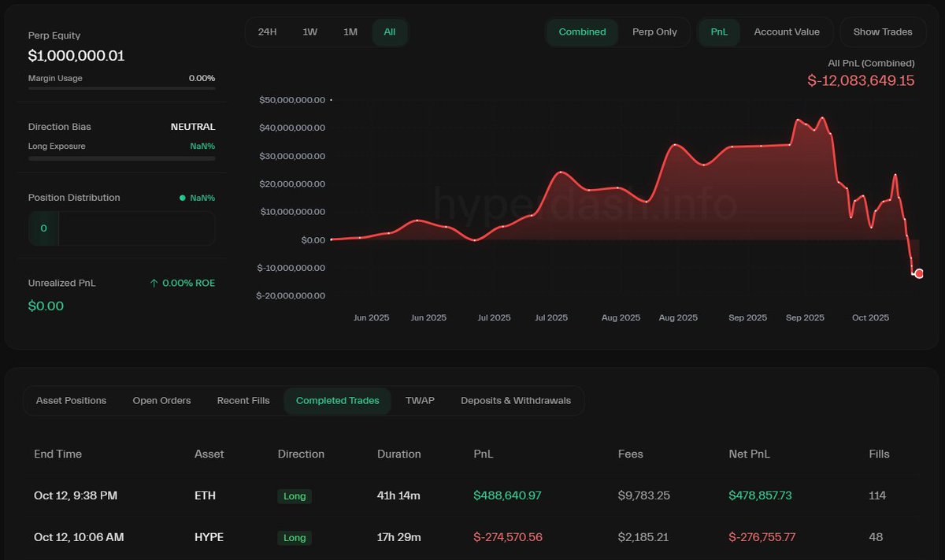Open the Deposits & Withdrawals tab

point(516,401)
